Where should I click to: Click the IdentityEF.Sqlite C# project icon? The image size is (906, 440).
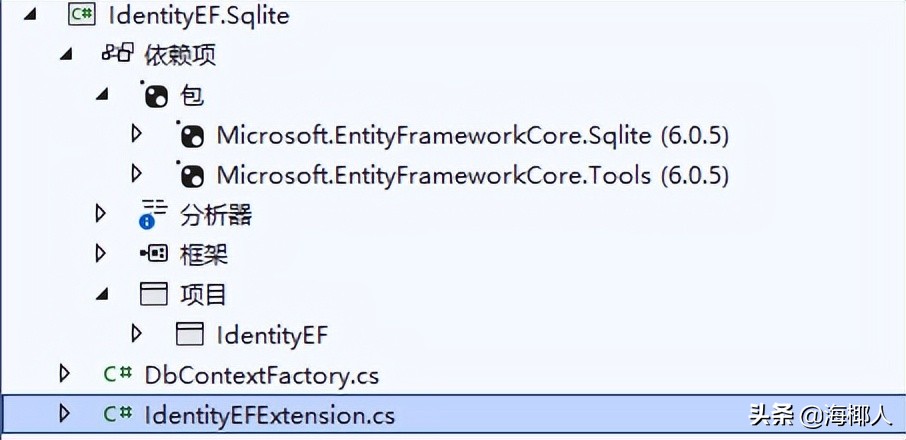pyautogui.click(x=82, y=15)
